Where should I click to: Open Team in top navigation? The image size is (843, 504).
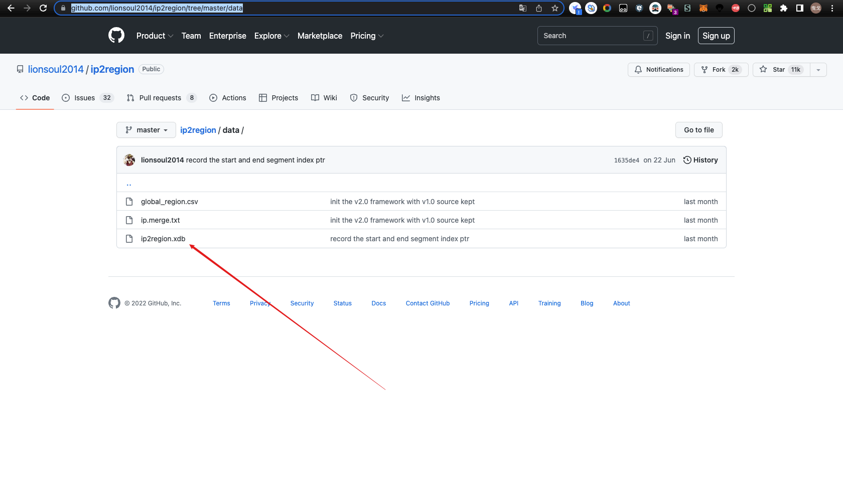[191, 36]
